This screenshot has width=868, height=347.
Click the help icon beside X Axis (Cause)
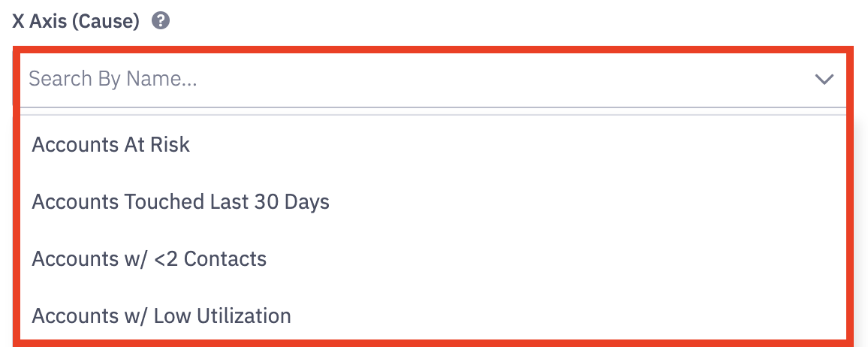[160, 21]
